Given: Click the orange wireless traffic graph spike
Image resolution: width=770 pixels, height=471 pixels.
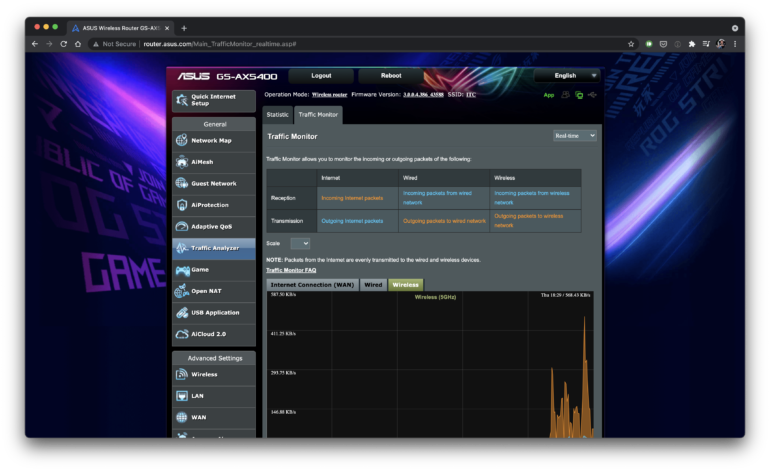Looking at the screenshot, I should pyautogui.click(x=584, y=378).
